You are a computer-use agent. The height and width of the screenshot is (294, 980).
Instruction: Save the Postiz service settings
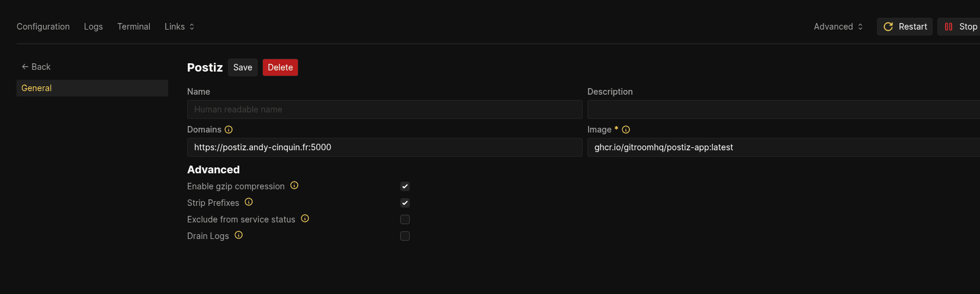[x=243, y=67]
